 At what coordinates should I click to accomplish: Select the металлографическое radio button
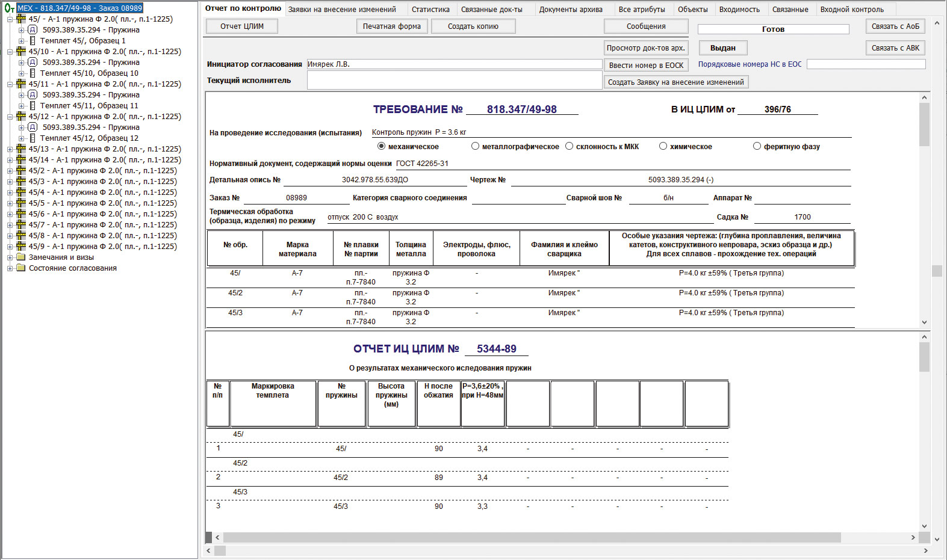pos(476,146)
